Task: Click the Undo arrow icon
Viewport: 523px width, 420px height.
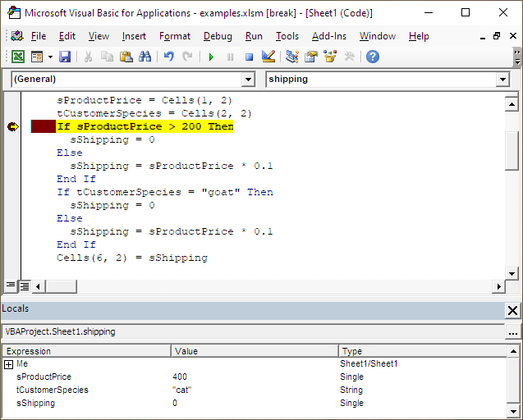Action: pos(169,57)
